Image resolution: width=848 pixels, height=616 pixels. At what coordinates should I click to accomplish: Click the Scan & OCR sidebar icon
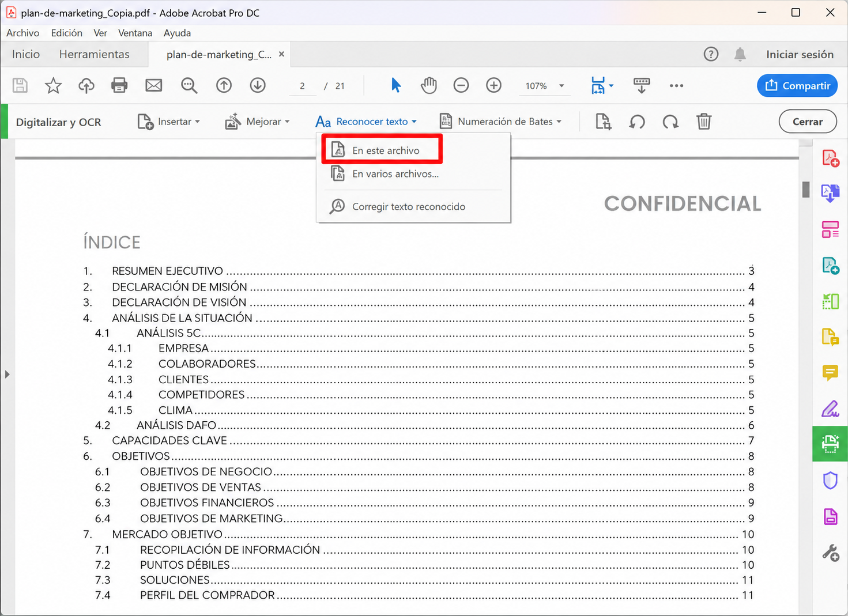click(x=830, y=444)
